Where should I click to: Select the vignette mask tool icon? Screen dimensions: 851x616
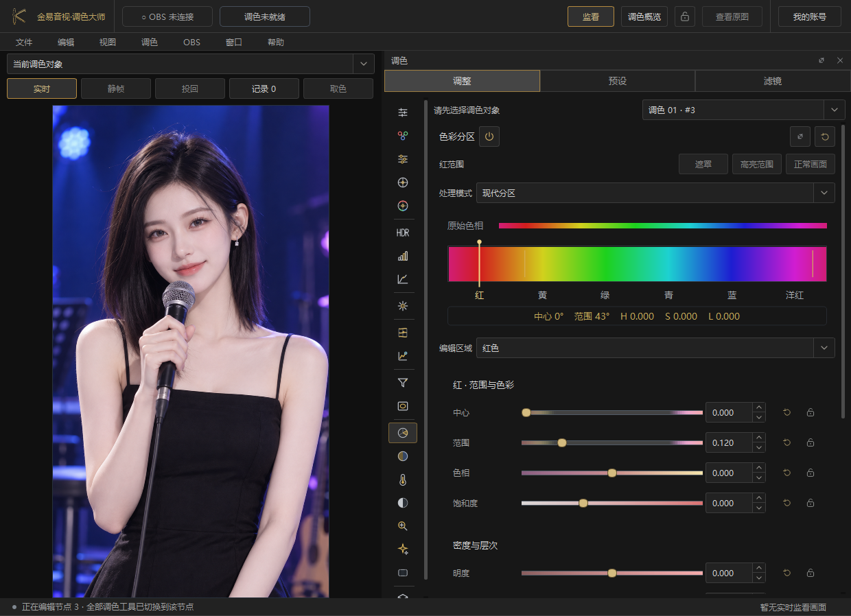tap(403, 406)
